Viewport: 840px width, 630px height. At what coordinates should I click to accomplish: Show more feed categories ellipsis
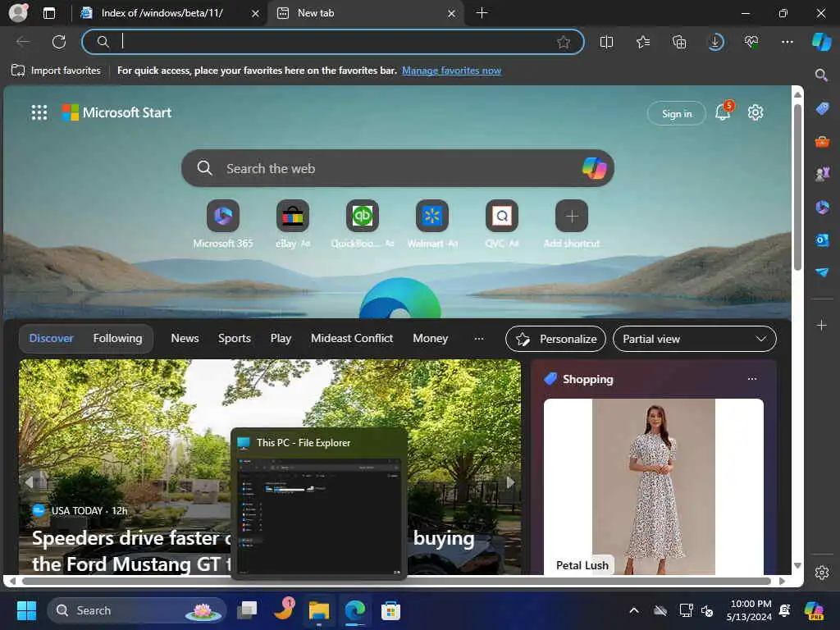[479, 339]
